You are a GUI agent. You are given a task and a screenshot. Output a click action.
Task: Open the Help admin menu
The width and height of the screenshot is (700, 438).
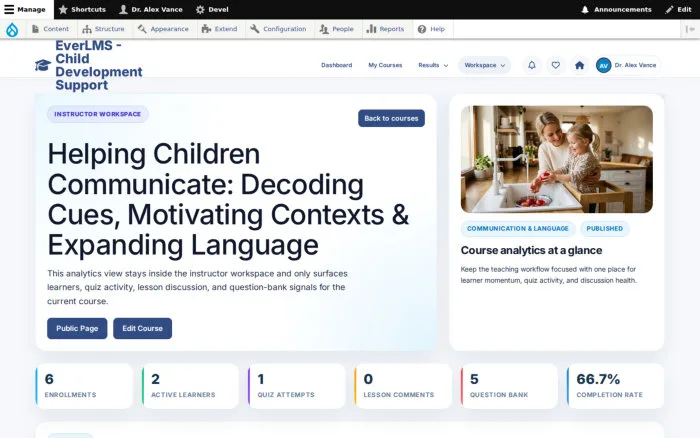coord(432,29)
